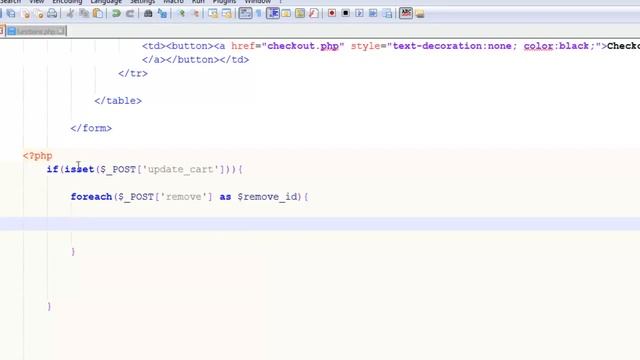Screen dimensions: 640x360
Task: Click the Zoom In icon
Action: (182, 13)
